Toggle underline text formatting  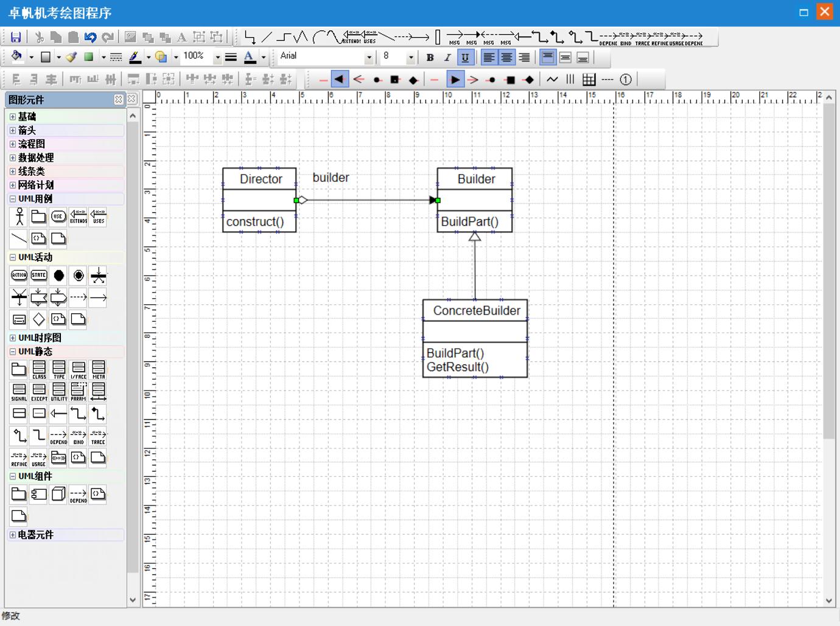[x=465, y=57]
